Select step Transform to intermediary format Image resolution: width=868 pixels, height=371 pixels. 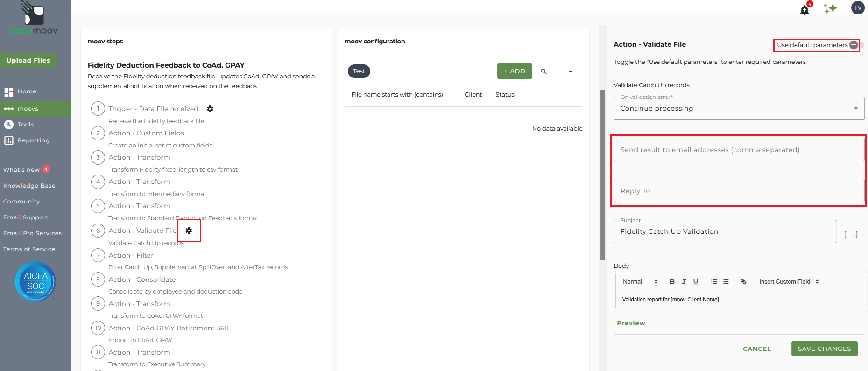click(x=157, y=194)
